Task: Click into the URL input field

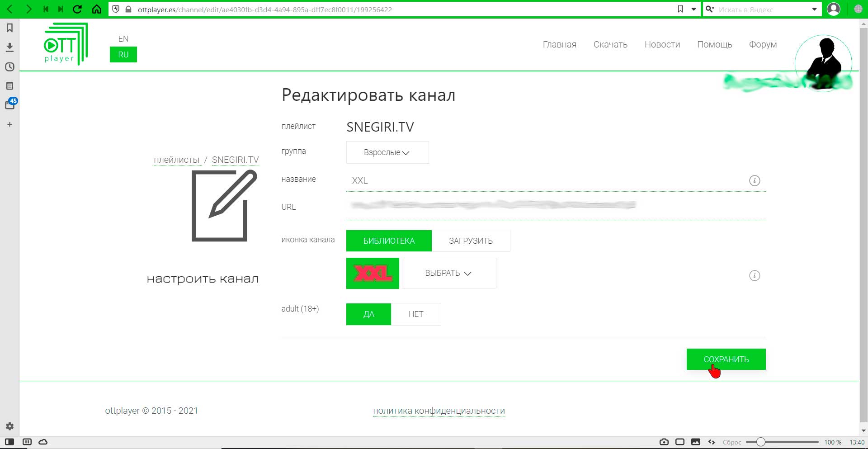Action: (x=556, y=207)
